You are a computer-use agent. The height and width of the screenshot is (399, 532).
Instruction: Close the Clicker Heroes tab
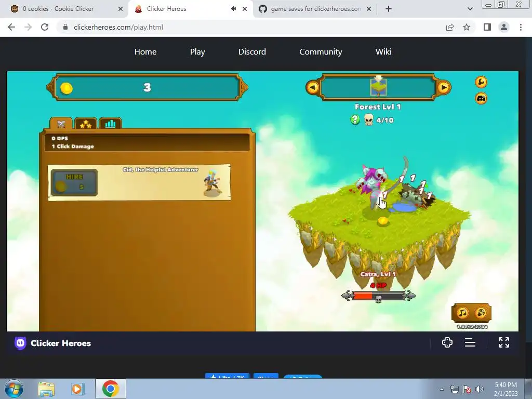245,9
